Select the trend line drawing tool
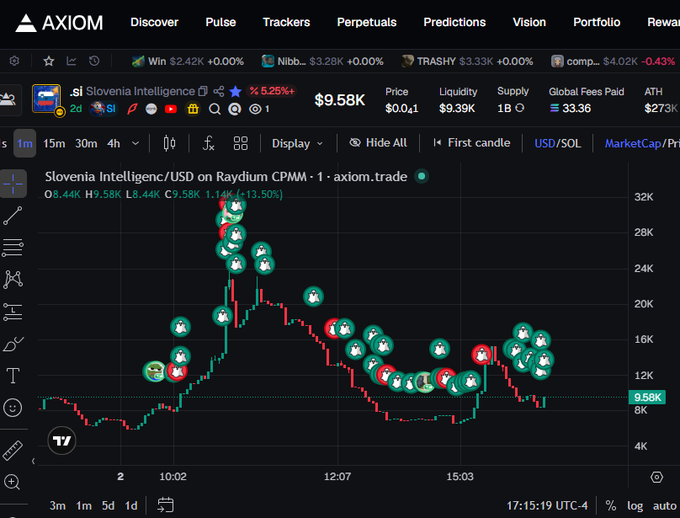This screenshot has width=680, height=518. 13,216
